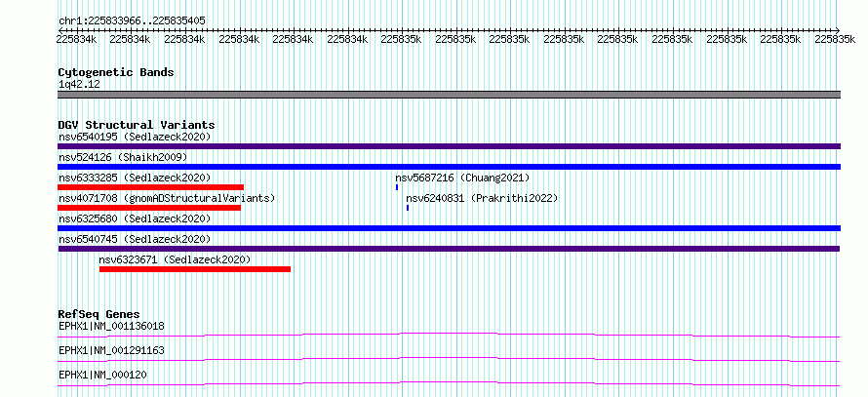Screen dimensions: 868x397
Task: Click the 1q42.12 band label
Action: [x=79, y=85]
